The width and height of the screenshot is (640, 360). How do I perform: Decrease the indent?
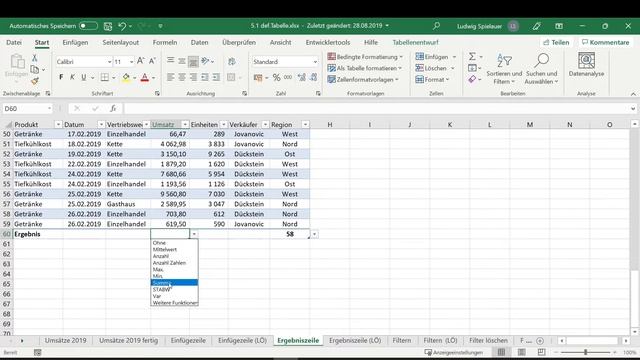[x=205, y=77]
